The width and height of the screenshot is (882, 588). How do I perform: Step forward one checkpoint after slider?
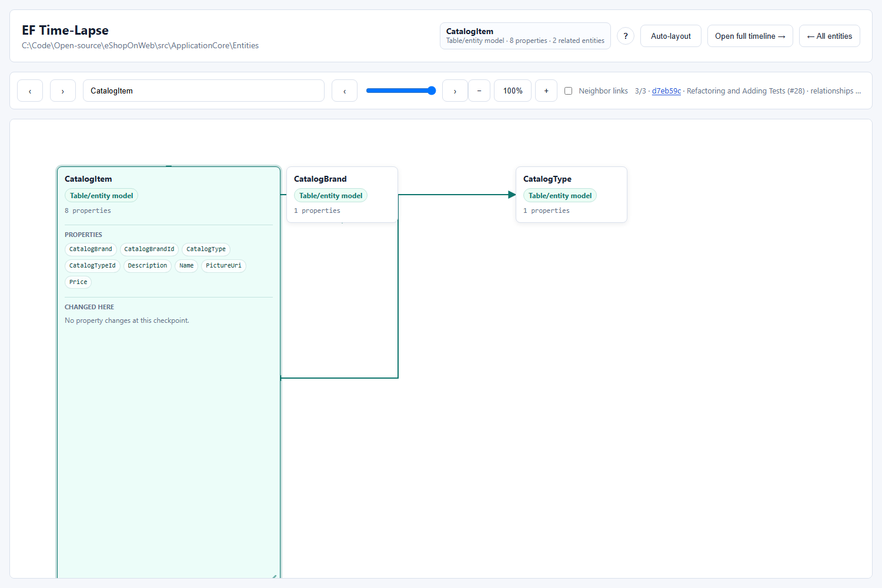click(455, 91)
